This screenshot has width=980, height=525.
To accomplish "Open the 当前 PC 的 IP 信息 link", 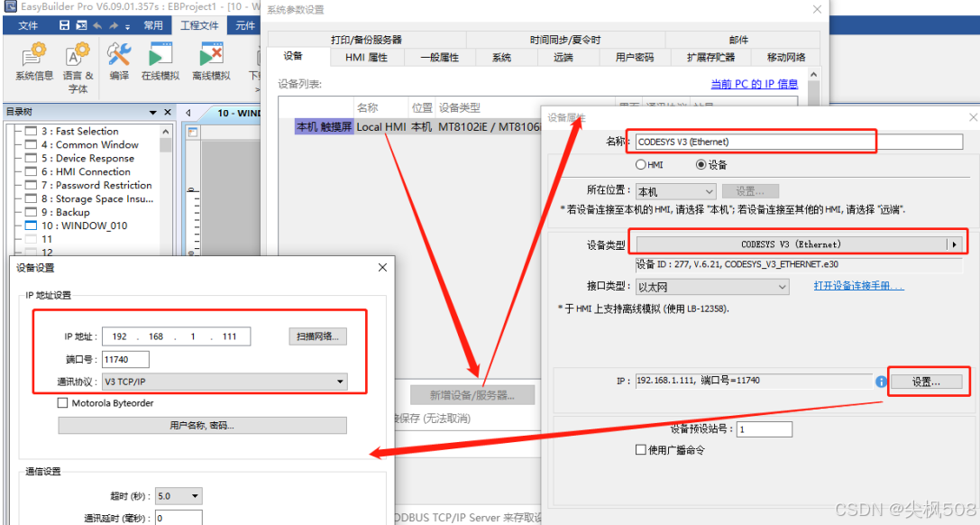I will [x=755, y=84].
